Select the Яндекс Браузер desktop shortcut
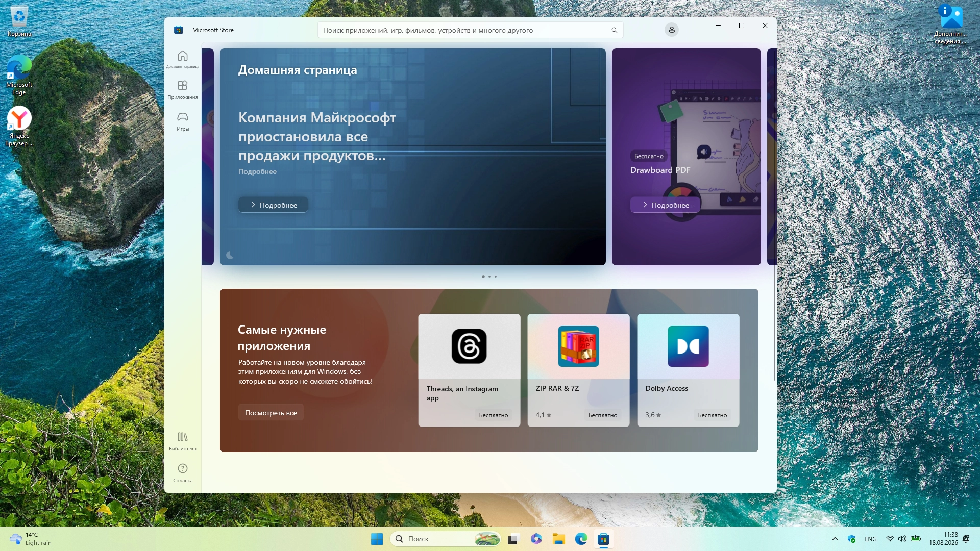Screen dimensions: 980x551 point(19,126)
